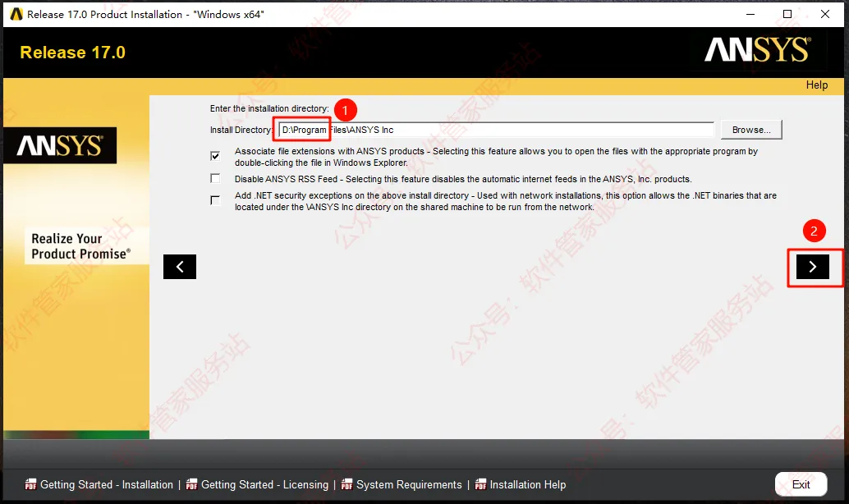
Task: Click the Exit button
Action: point(801,484)
